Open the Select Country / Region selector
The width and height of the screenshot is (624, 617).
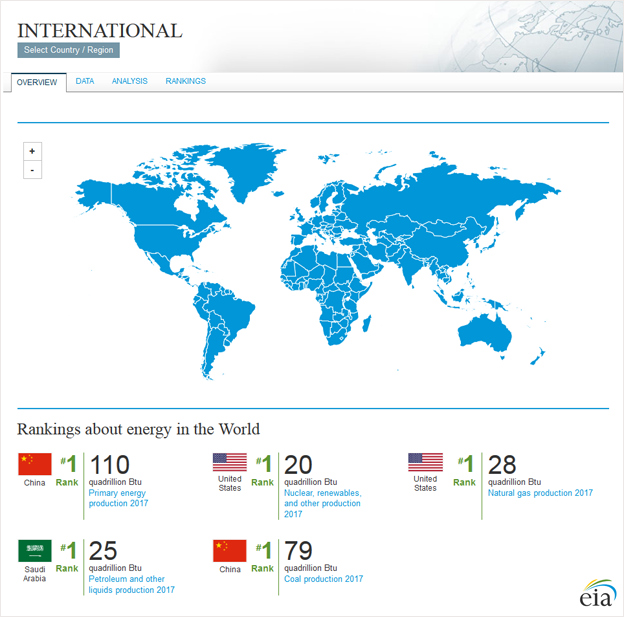68,50
